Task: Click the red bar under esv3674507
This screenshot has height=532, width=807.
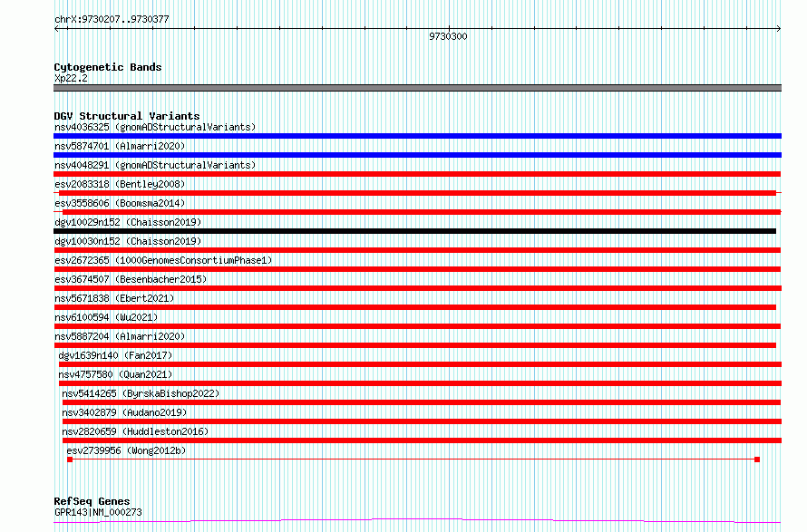Action: coord(417,288)
